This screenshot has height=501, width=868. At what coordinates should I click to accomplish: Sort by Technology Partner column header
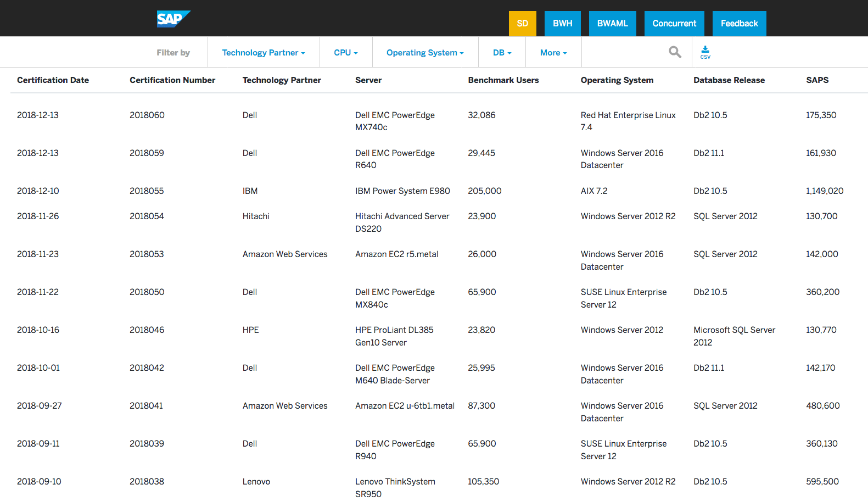coord(282,80)
